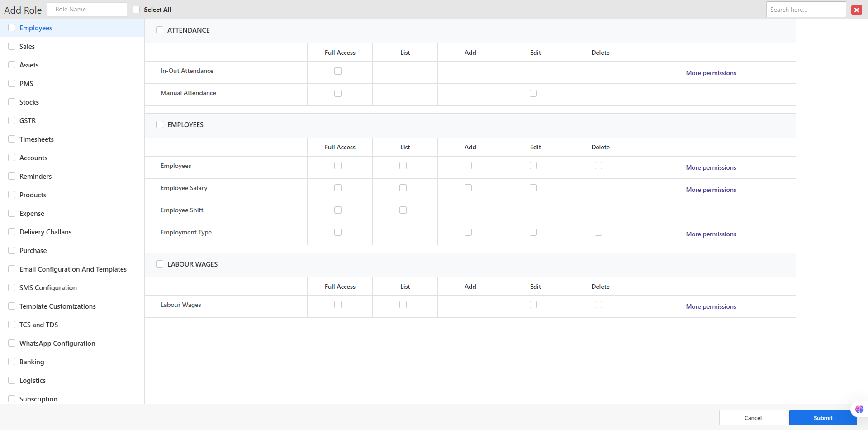The image size is (868, 430).
Task: Check the LABOUR WAGES section checkbox
Action: click(160, 264)
